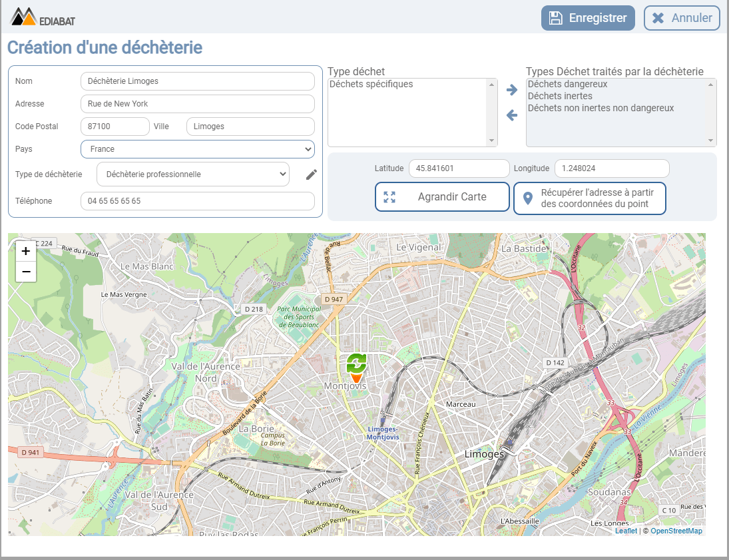The height and width of the screenshot is (560, 729).
Task: Zoom in on the map
Action: [x=26, y=251]
